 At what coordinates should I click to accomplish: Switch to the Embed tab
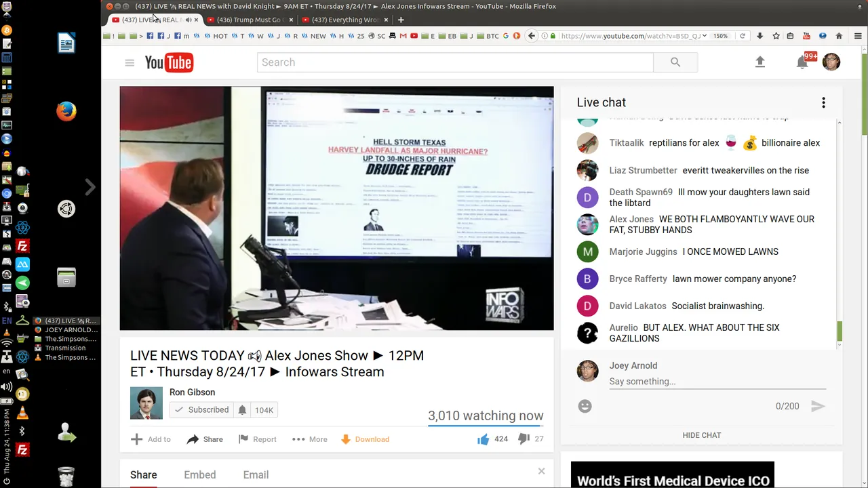click(200, 475)
